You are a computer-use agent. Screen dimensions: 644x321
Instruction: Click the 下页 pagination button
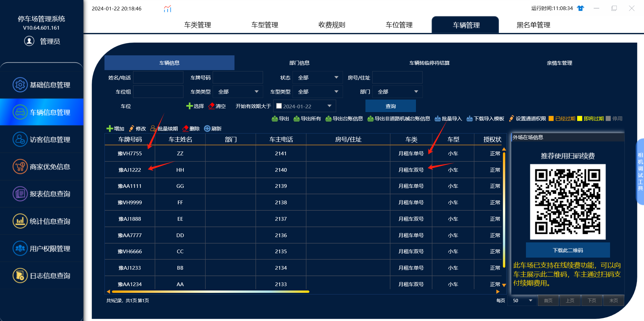click(592, 301)
